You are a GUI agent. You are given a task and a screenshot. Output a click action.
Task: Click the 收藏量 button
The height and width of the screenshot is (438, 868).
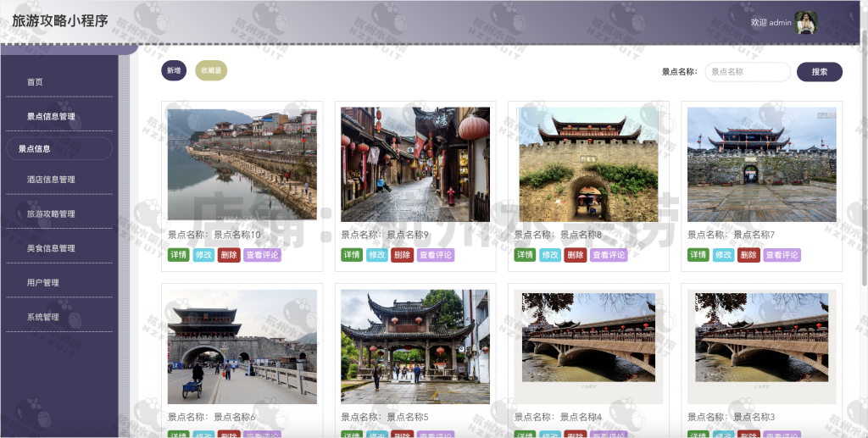(211, 71)
